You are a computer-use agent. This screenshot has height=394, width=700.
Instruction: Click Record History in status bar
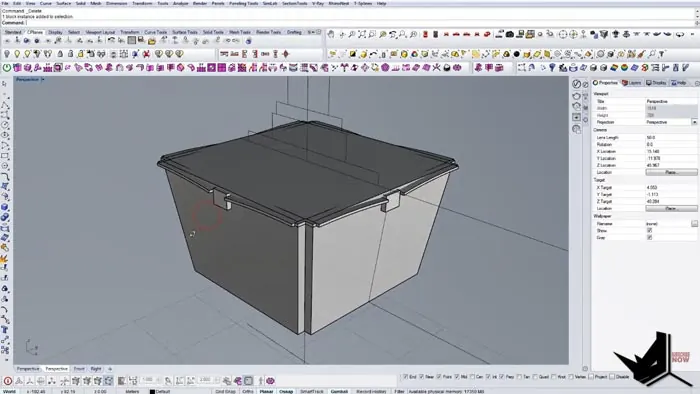coord(371,391)
